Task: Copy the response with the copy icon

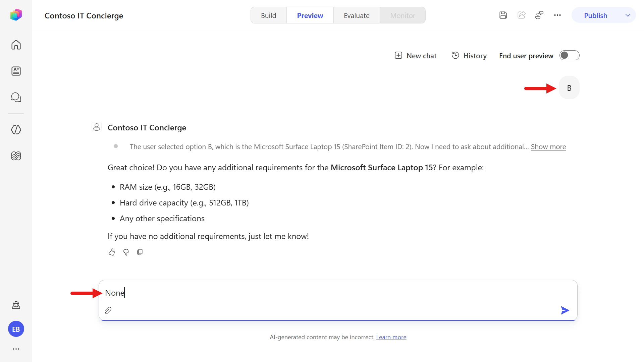Action: (140, 252)
